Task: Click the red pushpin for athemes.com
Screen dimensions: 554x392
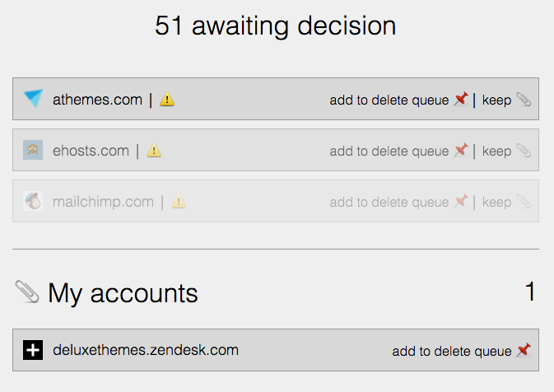Action: tap(462, 99)
